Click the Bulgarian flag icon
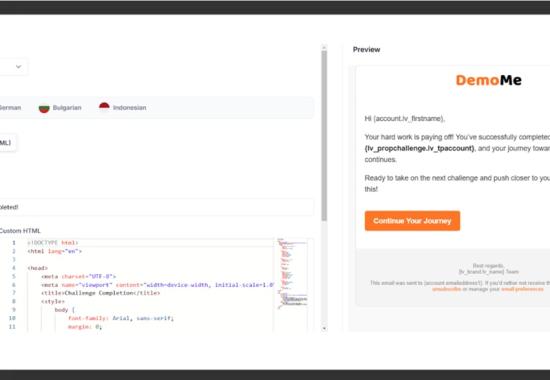This screenshot has width=550, height=380. [x=44, y=108]
